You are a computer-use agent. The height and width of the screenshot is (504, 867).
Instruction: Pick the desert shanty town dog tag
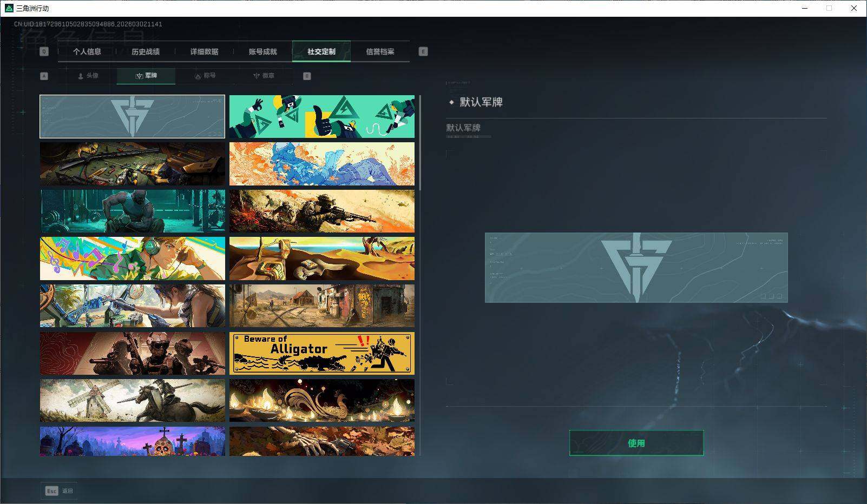tap(322, 306)
